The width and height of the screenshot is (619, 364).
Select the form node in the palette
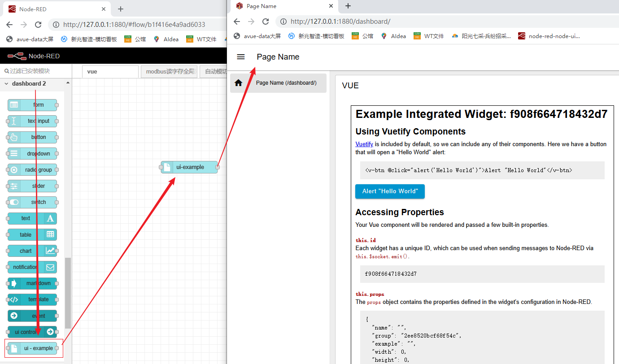(32, 105)
